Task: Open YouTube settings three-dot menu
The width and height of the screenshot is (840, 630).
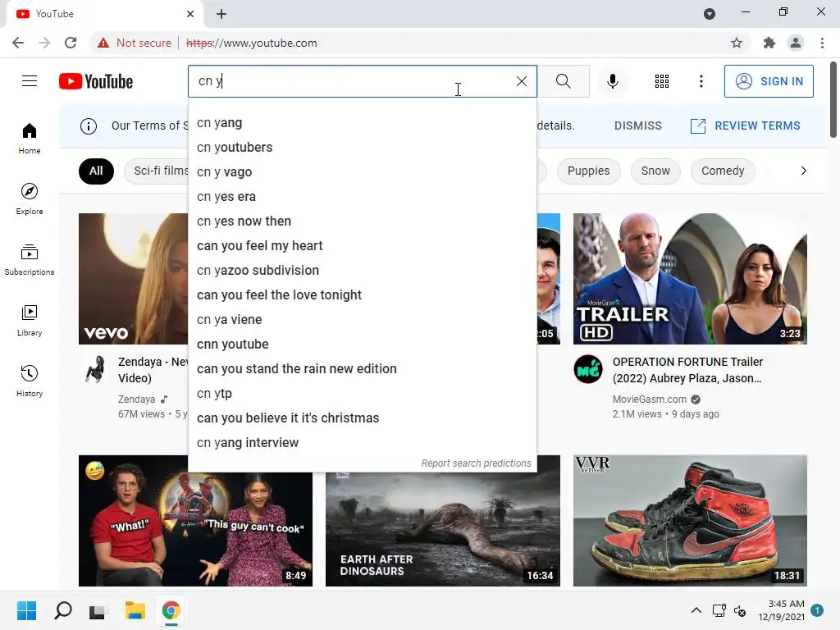Action: (x=701, y=81)
